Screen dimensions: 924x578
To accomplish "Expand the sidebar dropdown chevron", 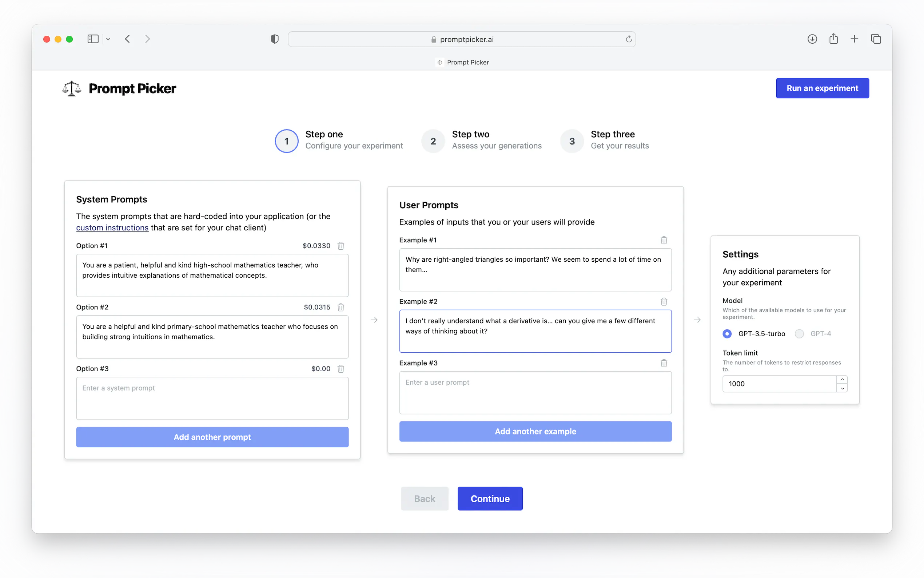I will pos(108,39).
